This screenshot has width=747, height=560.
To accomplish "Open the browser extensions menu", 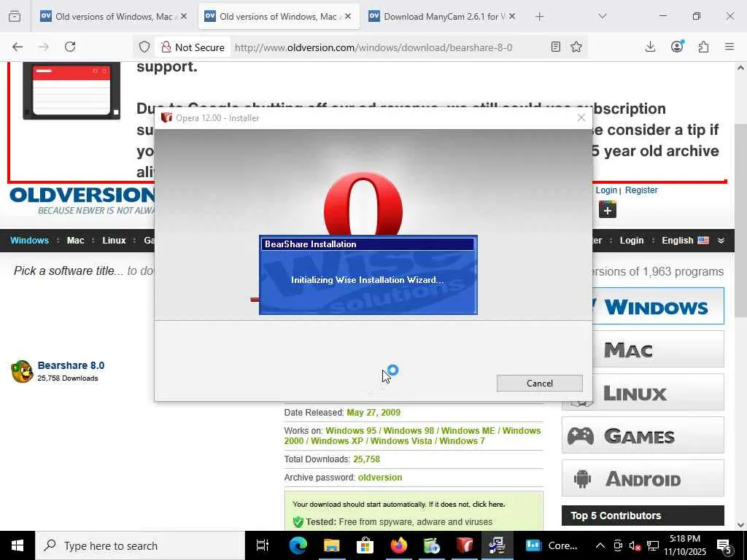I will 704,47.
